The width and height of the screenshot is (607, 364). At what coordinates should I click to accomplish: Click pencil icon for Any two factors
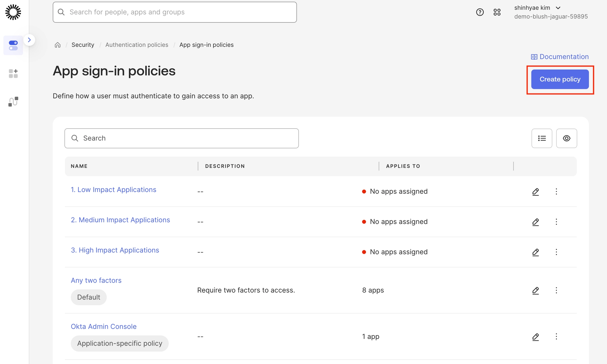[535, 291]
